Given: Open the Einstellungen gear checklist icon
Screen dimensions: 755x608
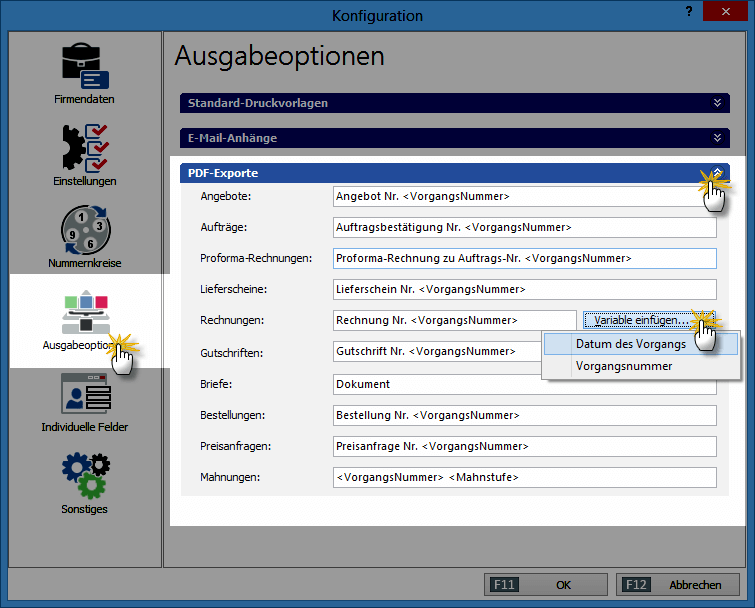Looking at the screenshot, I should pos(84,148).
